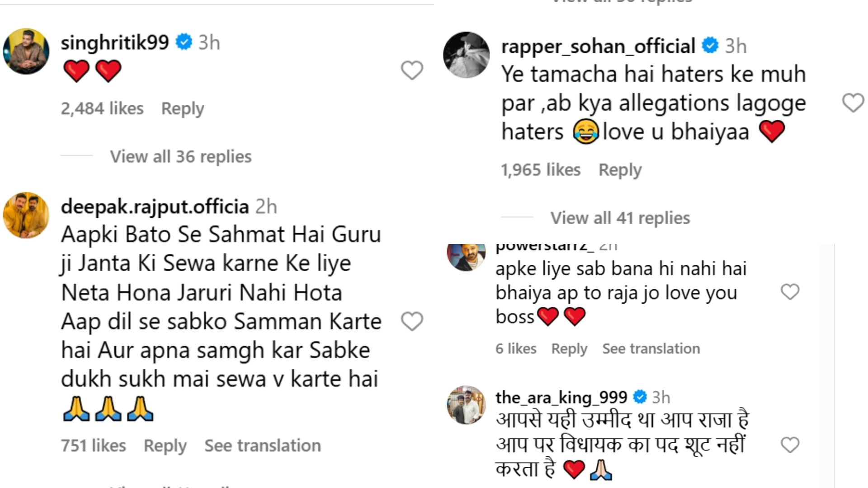Reply to rapper_sohan_official's comment
Viewport: 868px width, 488px height.
[x=620, y=170]
